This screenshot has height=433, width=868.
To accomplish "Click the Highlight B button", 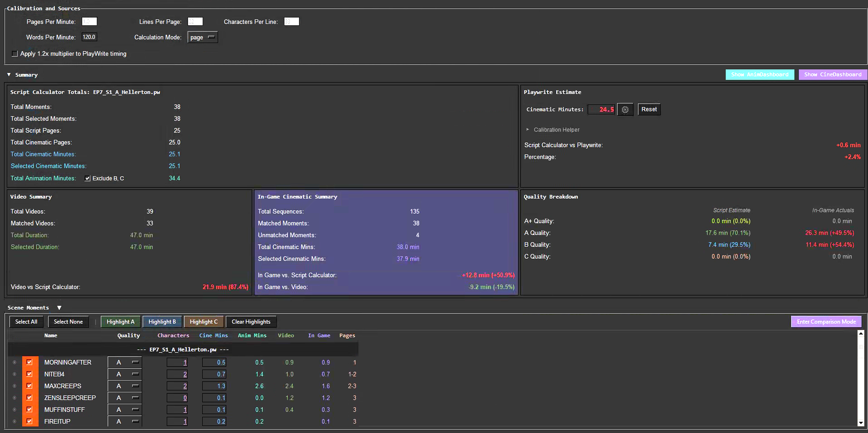I will coord(162,321).
